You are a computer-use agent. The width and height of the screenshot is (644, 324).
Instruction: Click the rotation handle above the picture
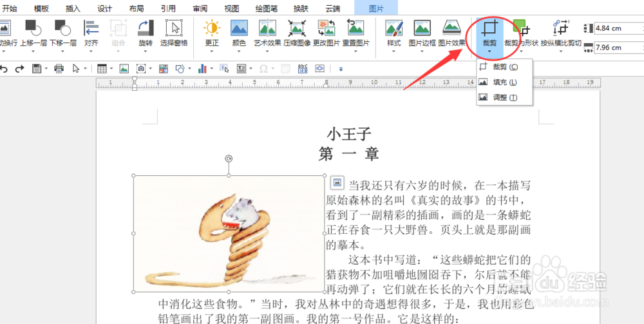click(229, 158)
